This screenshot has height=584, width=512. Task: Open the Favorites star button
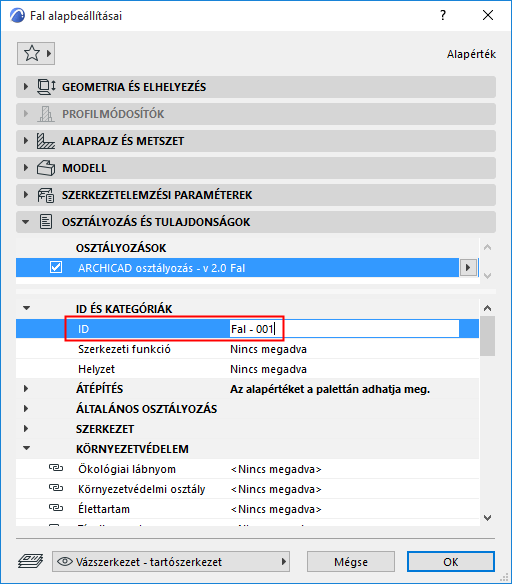[x=36, y=54]
